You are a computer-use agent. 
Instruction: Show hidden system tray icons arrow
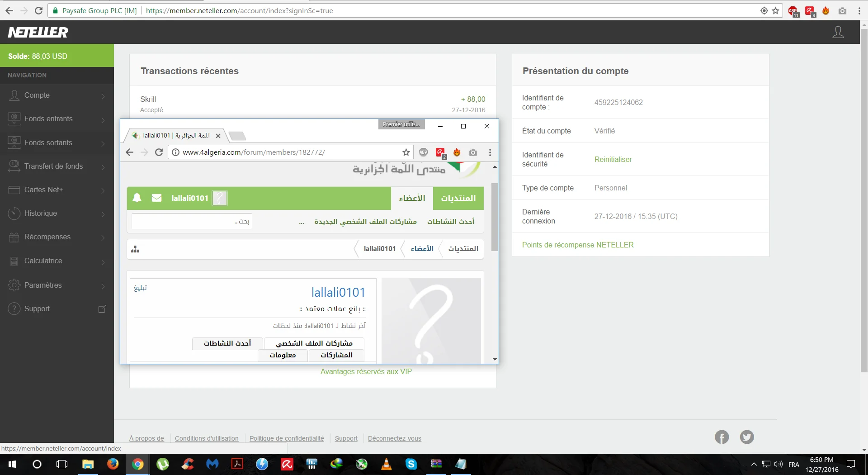tap(754, 464)
